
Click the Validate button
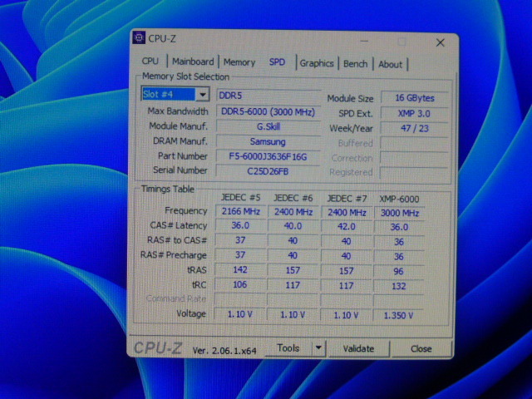[358, 349]
